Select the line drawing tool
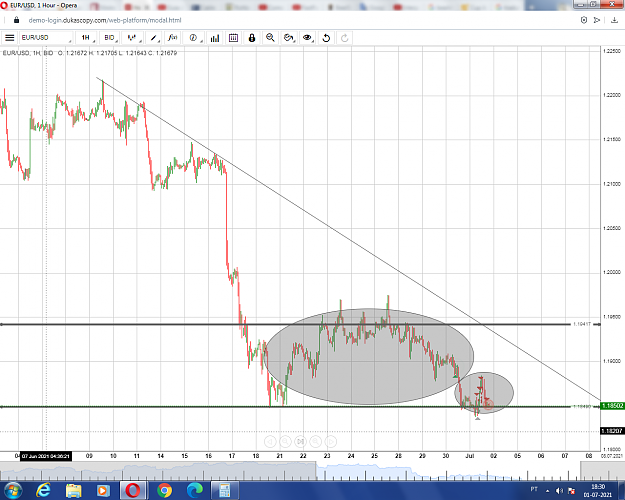The image size is (625, 500). [x=154, y=38]
